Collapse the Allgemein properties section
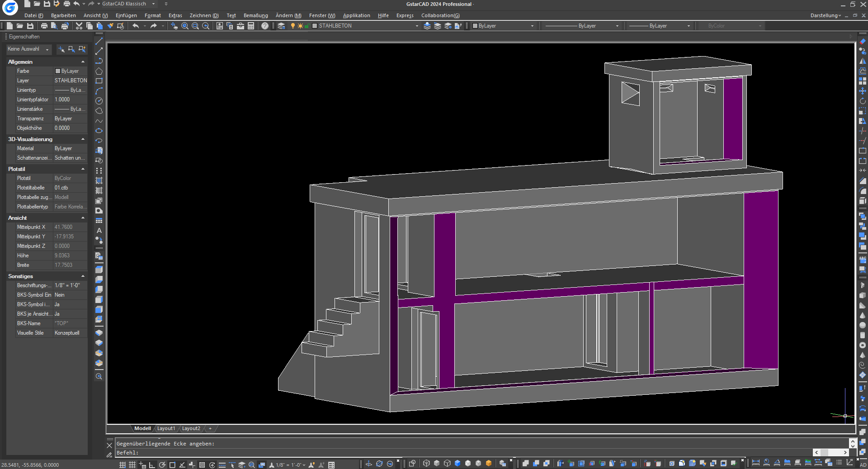This screenshot has height=469, width=868. click(83, 62)
